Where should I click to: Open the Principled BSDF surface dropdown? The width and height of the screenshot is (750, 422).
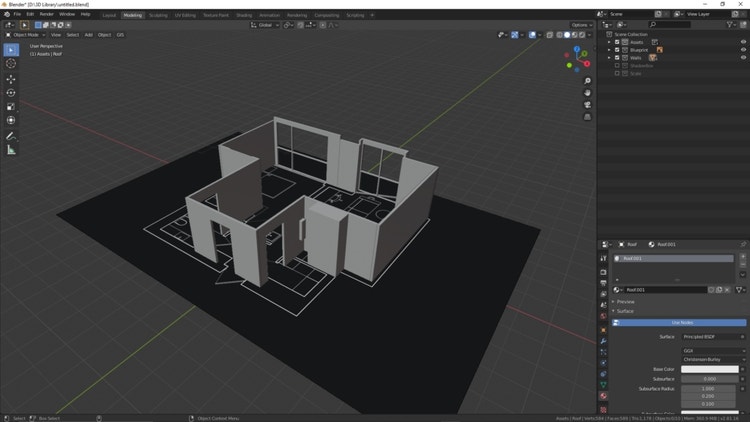point(709,337)
